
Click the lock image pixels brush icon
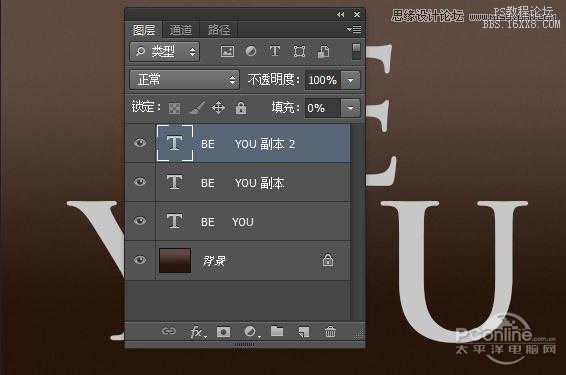tap(197, 108)
